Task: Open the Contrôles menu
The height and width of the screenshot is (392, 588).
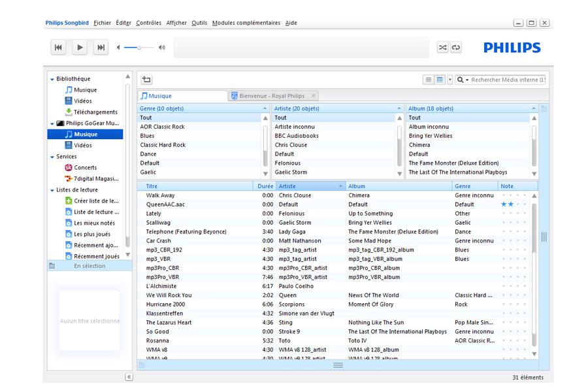Action: pyautogui.click(x=148, y=23)
